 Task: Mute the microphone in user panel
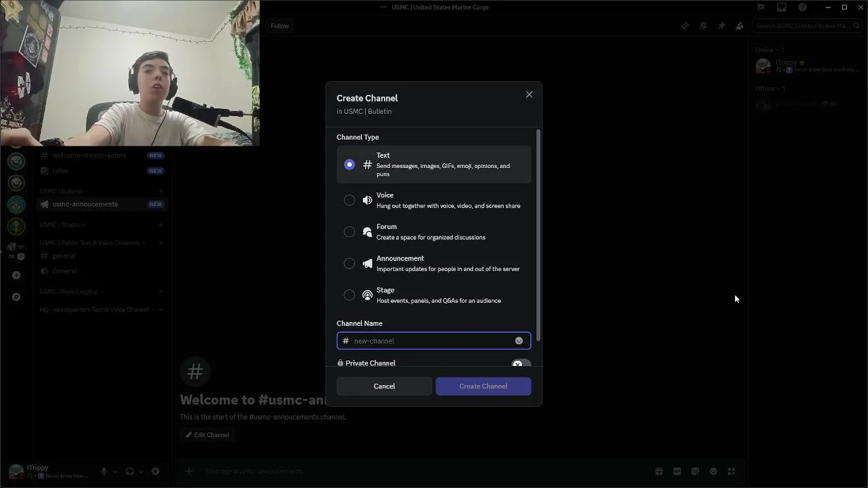104,471
